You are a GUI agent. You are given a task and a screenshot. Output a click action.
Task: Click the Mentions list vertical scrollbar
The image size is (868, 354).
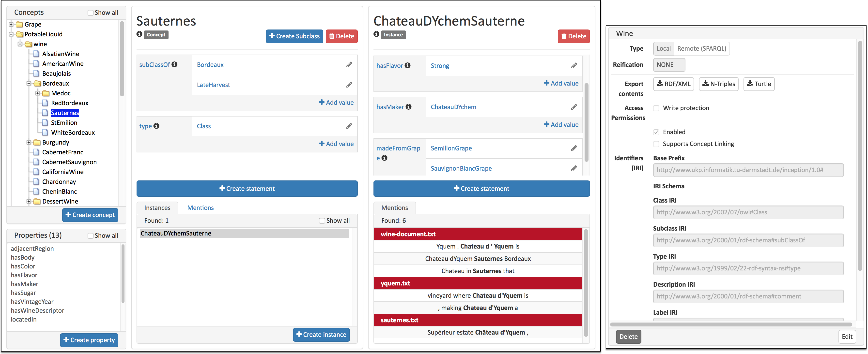pos(586,283)
